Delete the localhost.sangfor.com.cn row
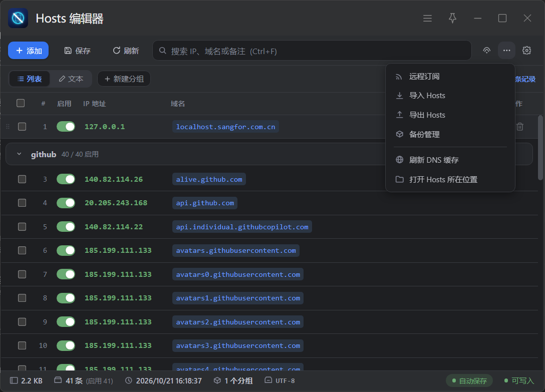Viewport: 545px width, 392px height. tap(520, 127)
